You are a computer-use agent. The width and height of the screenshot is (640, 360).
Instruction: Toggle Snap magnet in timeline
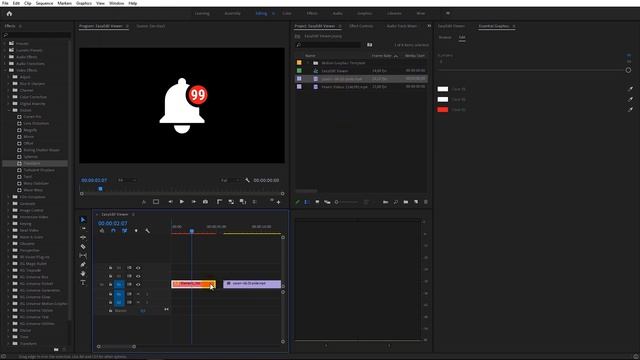(x=113, y=231)
